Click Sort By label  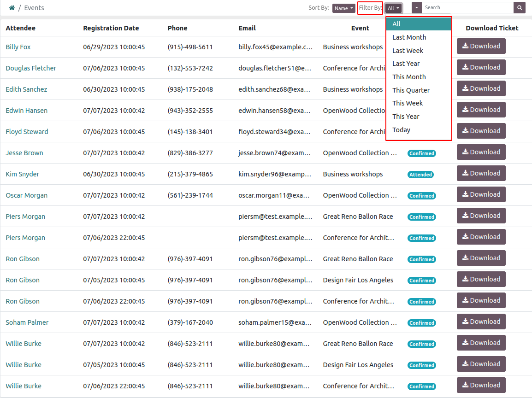click(319, 7)
